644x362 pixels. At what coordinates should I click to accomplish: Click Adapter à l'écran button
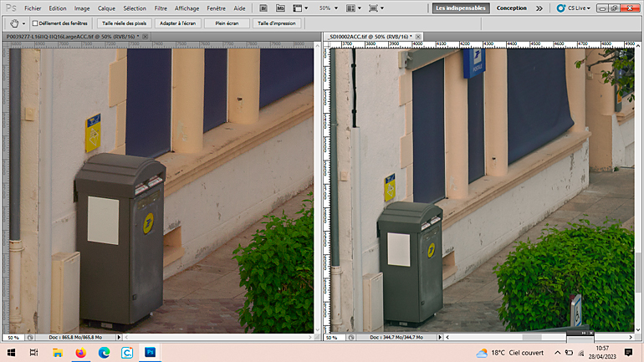(178, 23)
